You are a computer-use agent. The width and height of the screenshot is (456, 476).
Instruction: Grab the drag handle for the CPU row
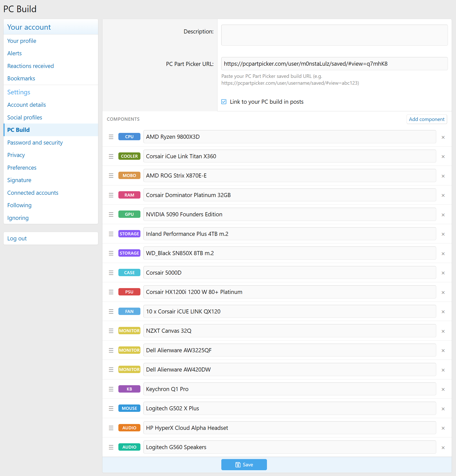(111, 137)
